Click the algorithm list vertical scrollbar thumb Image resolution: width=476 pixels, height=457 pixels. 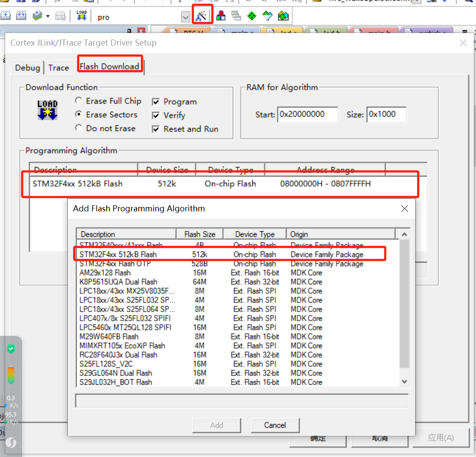[404, 303]
